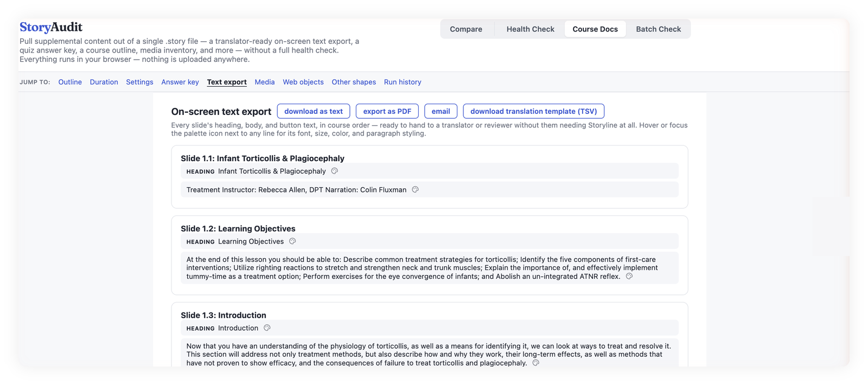Click the On-screen text export heading
The height and width of the screenshot is (385, 868).
pyautogui.click(x=221, y=111)
